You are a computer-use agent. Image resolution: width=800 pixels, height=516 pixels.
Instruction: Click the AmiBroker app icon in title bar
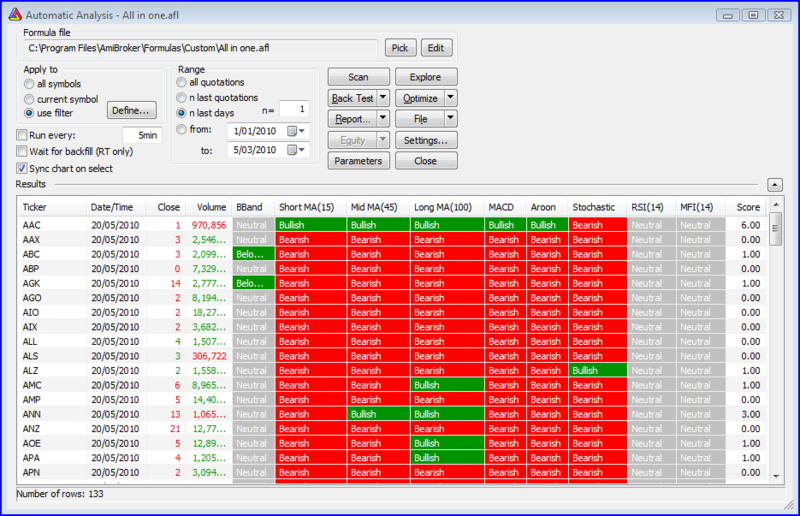click(x=15, y=15)
